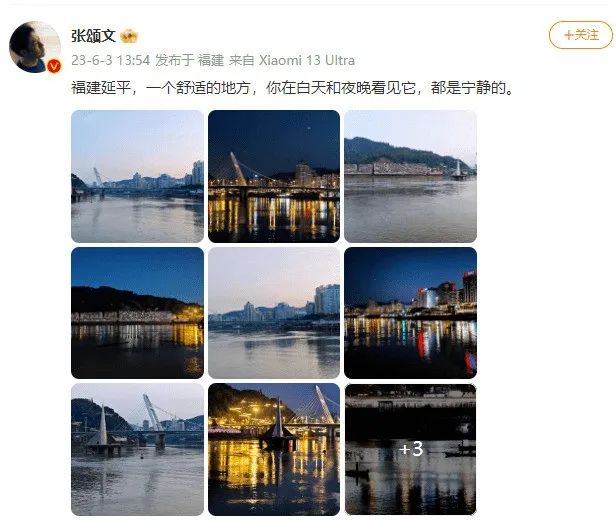View the night cityscape with red neon reflections
Screen dimensions: 616x523
(411, 313)
